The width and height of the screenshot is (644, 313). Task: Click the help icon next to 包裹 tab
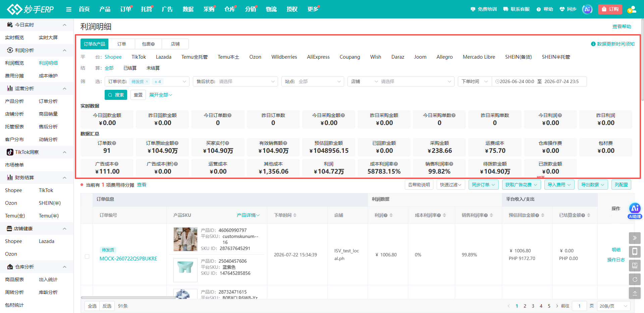coord(153,44)
